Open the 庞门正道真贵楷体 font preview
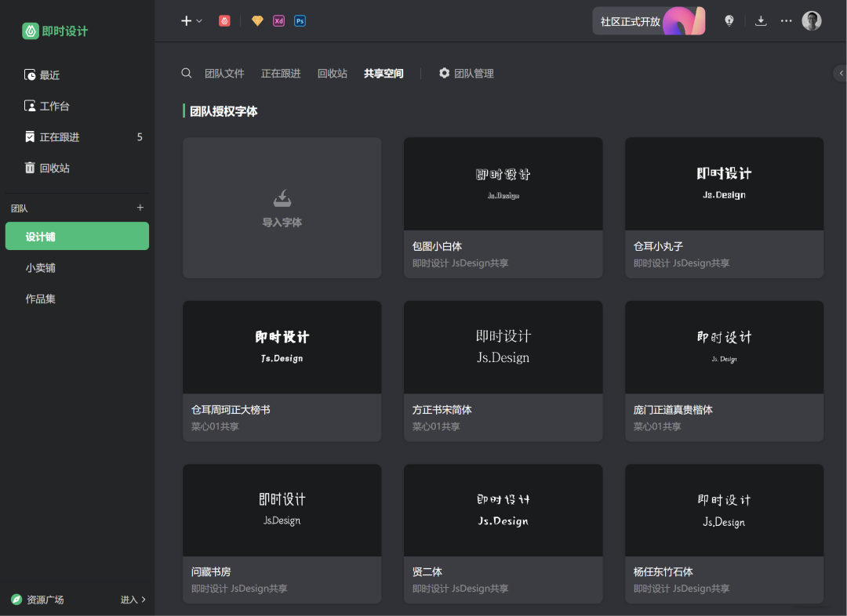This screenshot has height=616, width=847. point(725,347)
